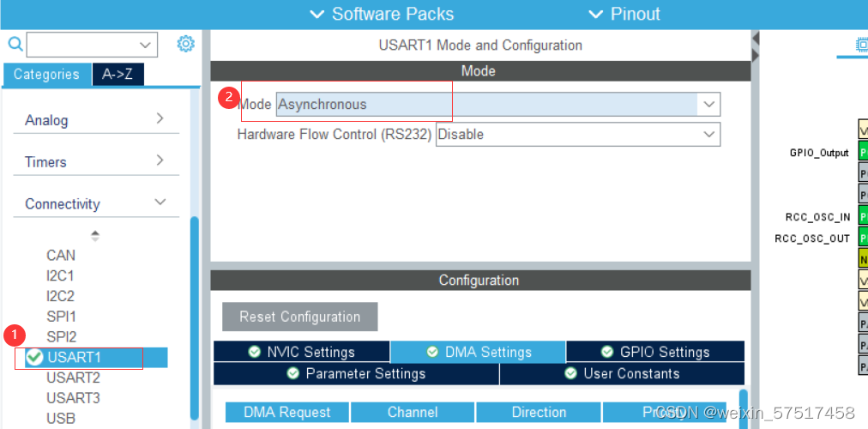Select CAN peripheral
Viewport: 868px width, 429px height.
pyautogui.click(x=61, y=255)
